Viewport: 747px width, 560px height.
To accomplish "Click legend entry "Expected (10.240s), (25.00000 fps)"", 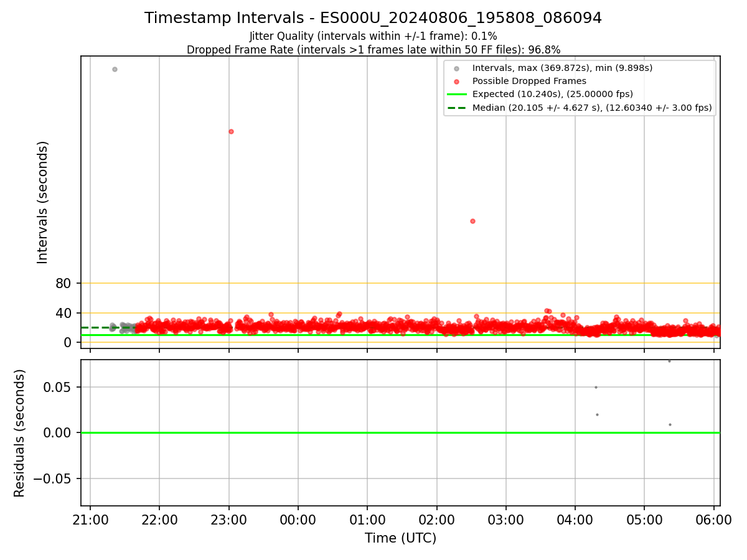I will click(552, 94).
